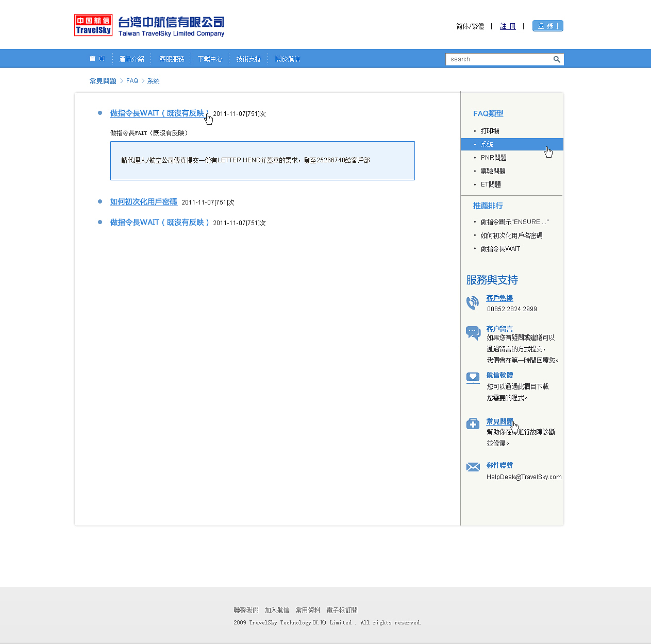
Task: Select the 系統 FAQ category
Action: [x=487, y=144]
